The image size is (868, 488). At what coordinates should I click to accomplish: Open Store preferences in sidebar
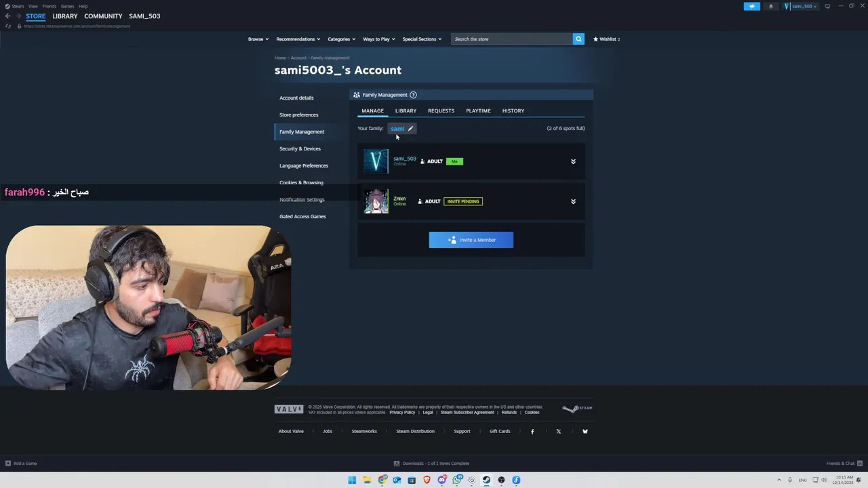298,115
